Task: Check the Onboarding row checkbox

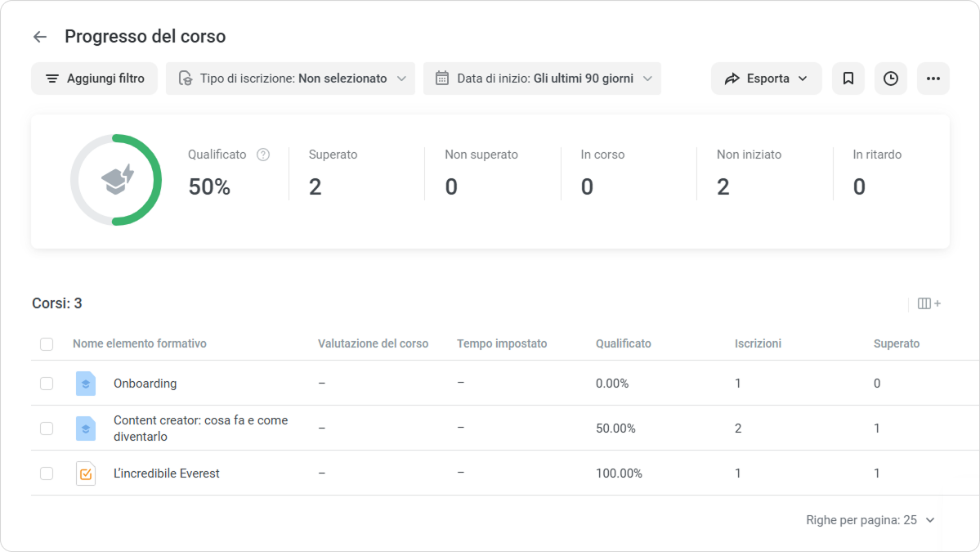Action: (x=47, y=384)
